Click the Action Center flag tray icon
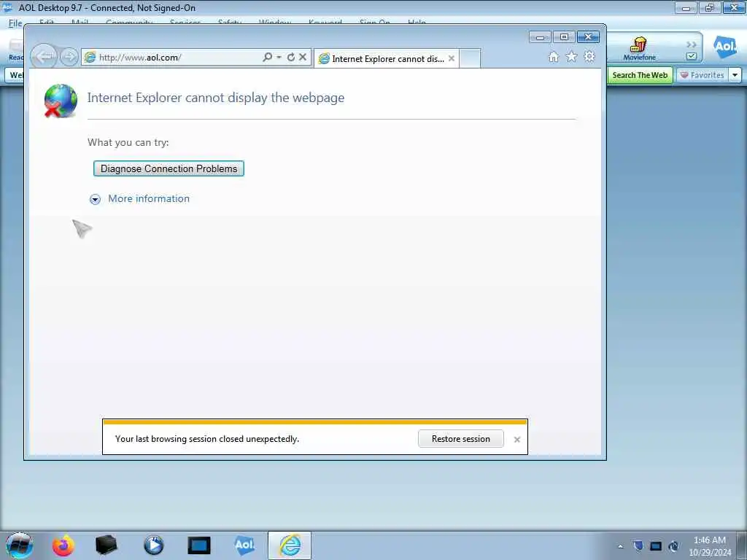 pos(638,546)
